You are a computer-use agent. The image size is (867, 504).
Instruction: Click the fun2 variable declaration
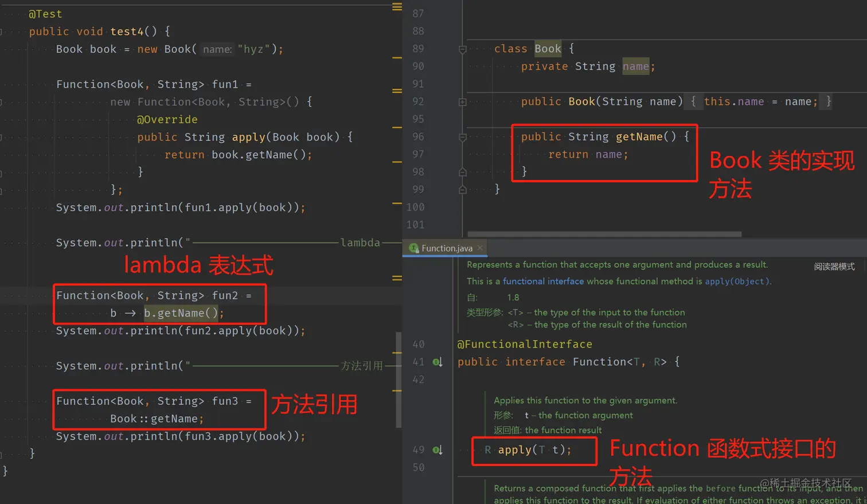tap(225, 295)
